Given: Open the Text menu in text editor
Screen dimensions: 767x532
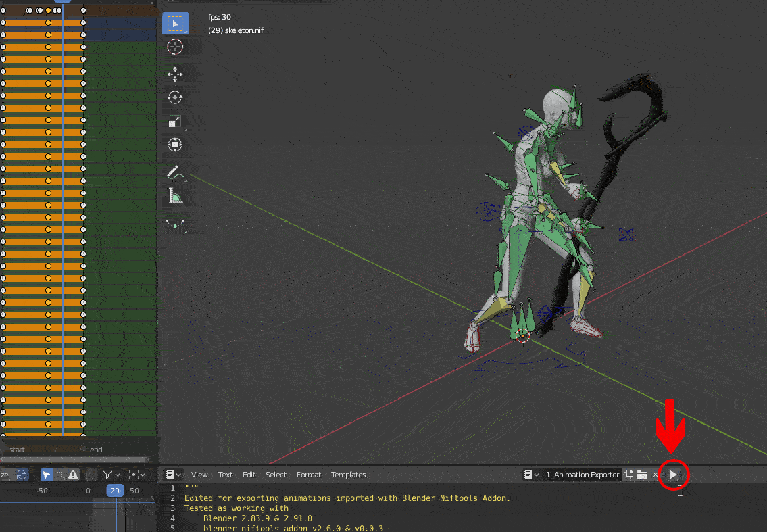Looking at the screenshot, I should (x=226, y=475).
